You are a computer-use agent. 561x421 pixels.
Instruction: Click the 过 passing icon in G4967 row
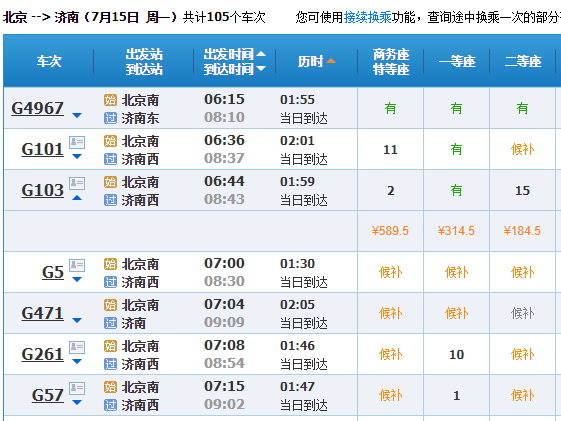click(110, 118)
